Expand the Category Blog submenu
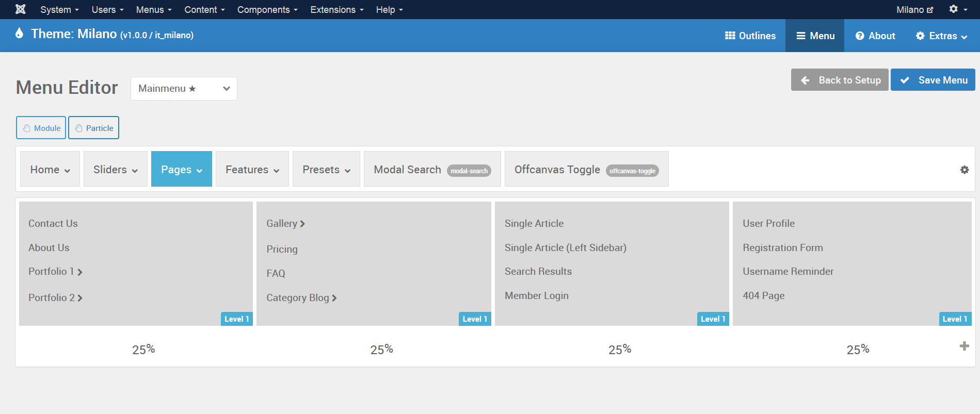980x414 pixels. coord(334,298)
